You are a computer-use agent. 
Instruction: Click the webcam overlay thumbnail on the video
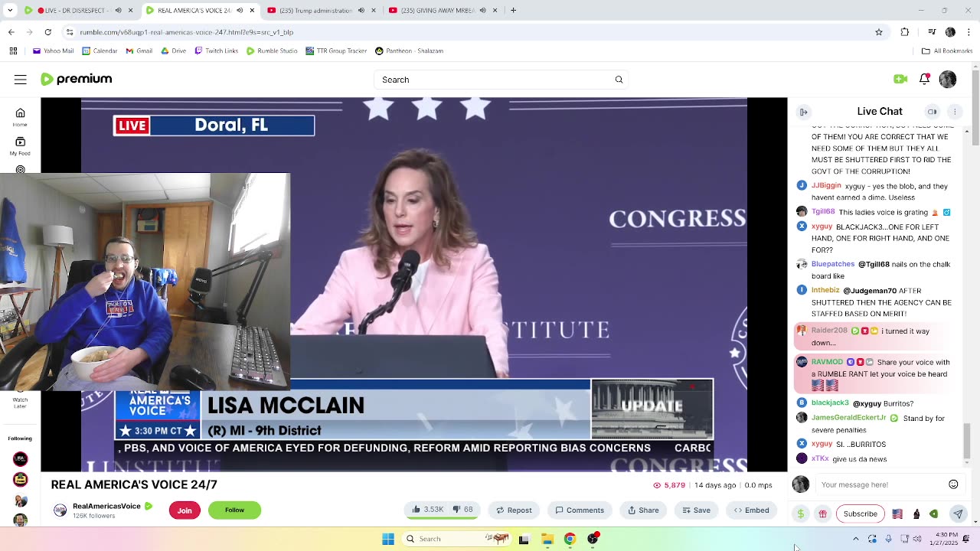click(x=145, y=282)
